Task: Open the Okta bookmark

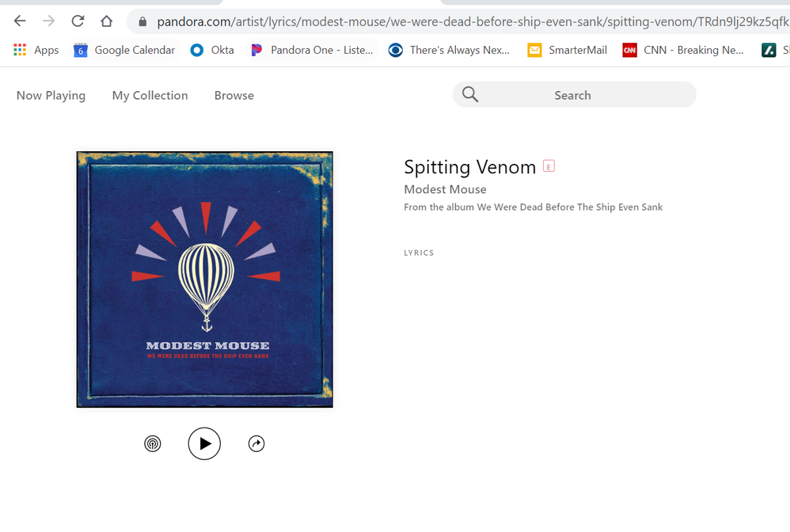Action: click(x=212, y=50)
